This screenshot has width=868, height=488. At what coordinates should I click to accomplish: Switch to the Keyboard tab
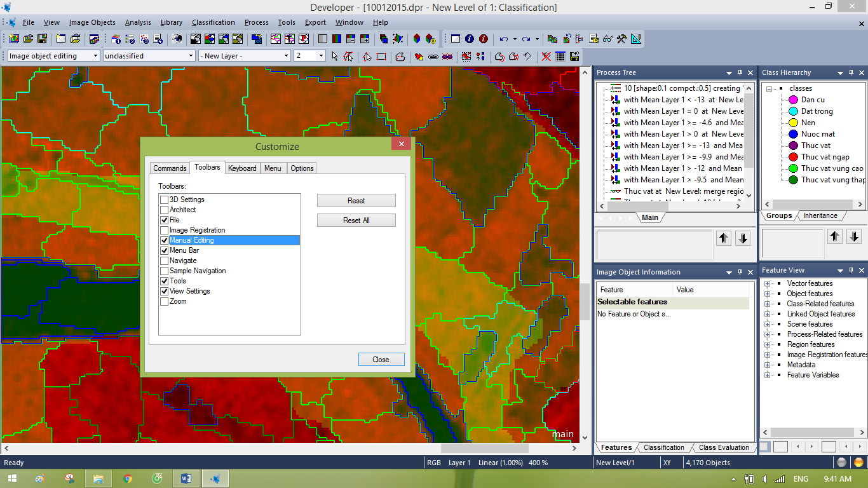(x=242, y=168)
